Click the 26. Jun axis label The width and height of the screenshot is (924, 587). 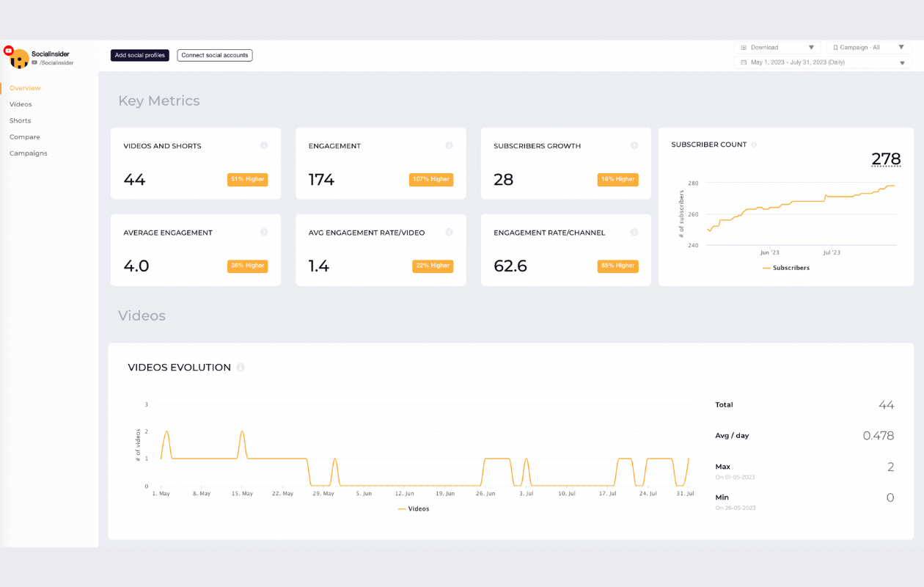pos(485,494)
